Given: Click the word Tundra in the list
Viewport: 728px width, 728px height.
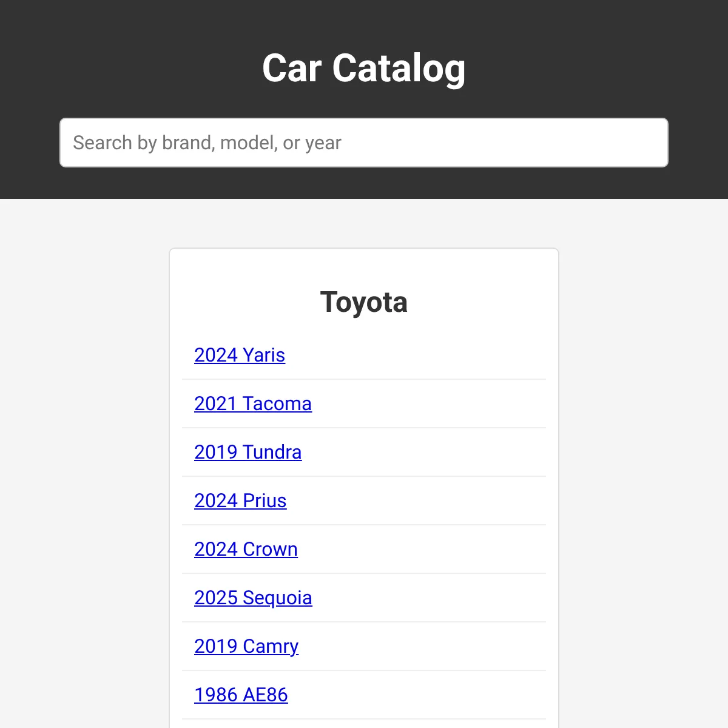Looking at the screenshot, I should (x=272, y=452).
